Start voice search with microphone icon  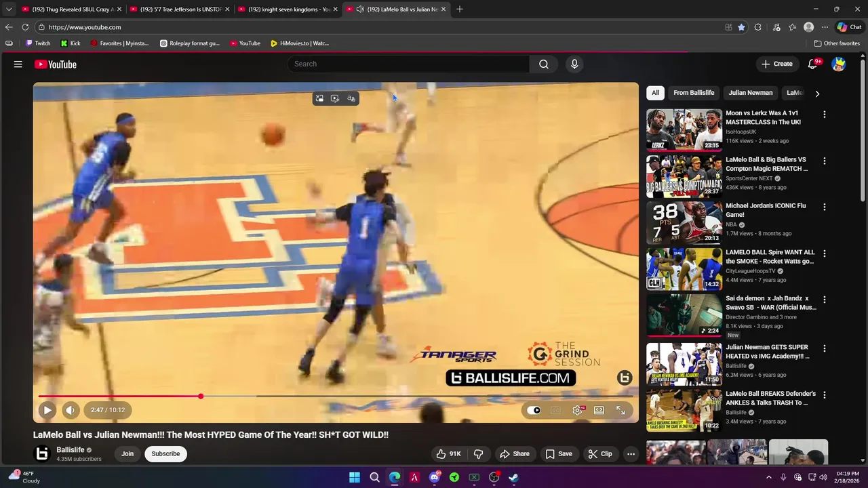574,64
